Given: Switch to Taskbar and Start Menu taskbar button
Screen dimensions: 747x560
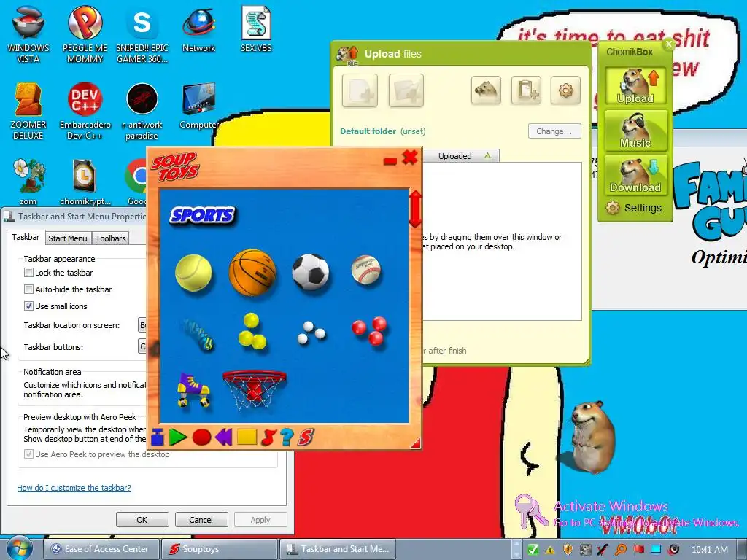Looking at the screenshot, I should 337,549.
